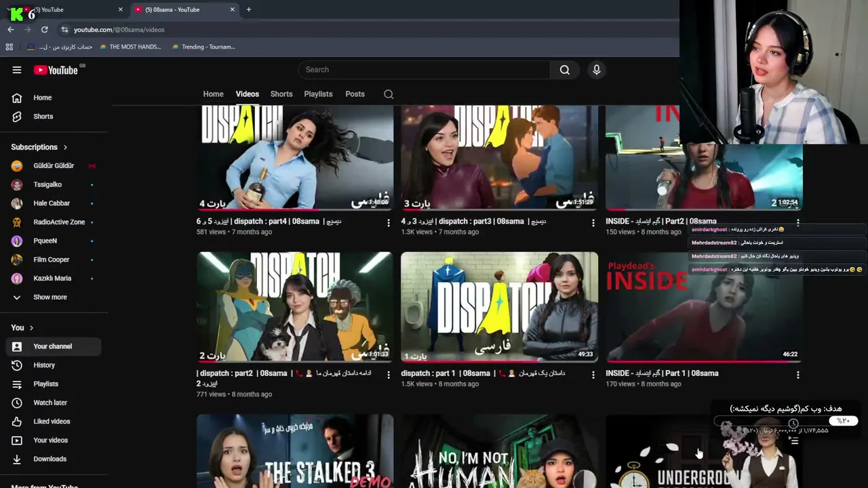Image resolution: width=868 pixels, height=488 pixels.
Task: Open options menu for 'INSIDE Part 1' video
Action: (x=798, y=374)
